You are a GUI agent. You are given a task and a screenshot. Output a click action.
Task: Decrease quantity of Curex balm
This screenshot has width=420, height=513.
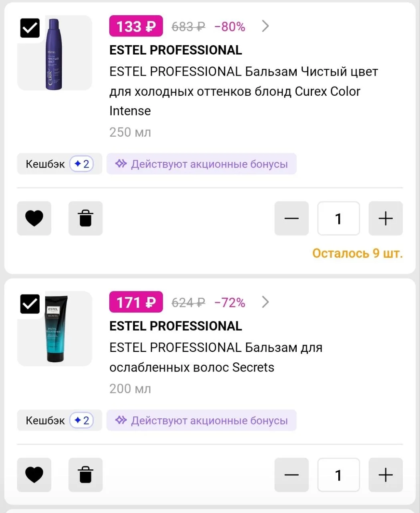point(291,218)
